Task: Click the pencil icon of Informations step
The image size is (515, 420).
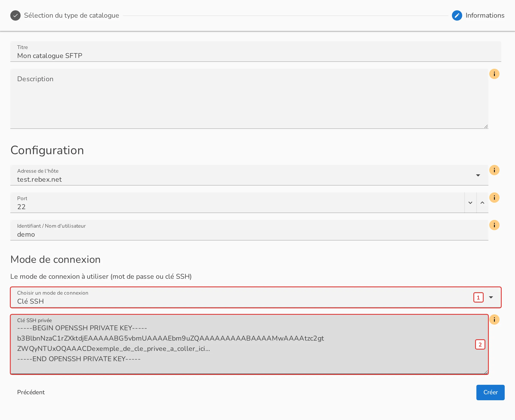Action: (457, 15)
